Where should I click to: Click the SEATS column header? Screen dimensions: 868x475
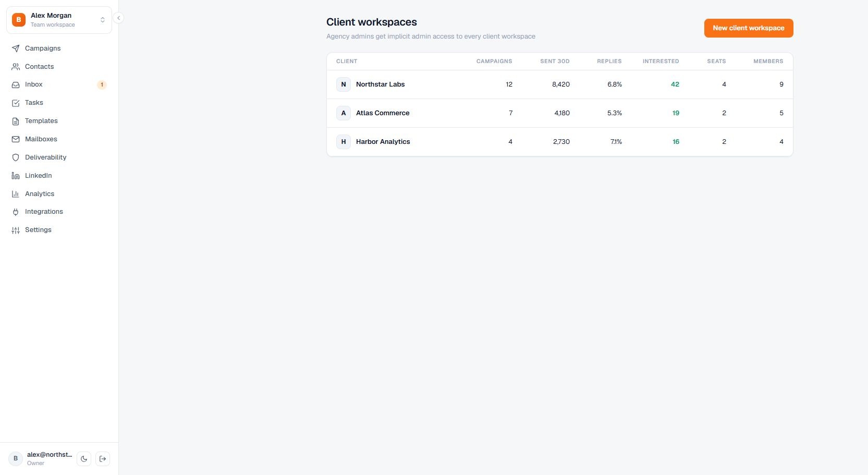coord(716,62)
